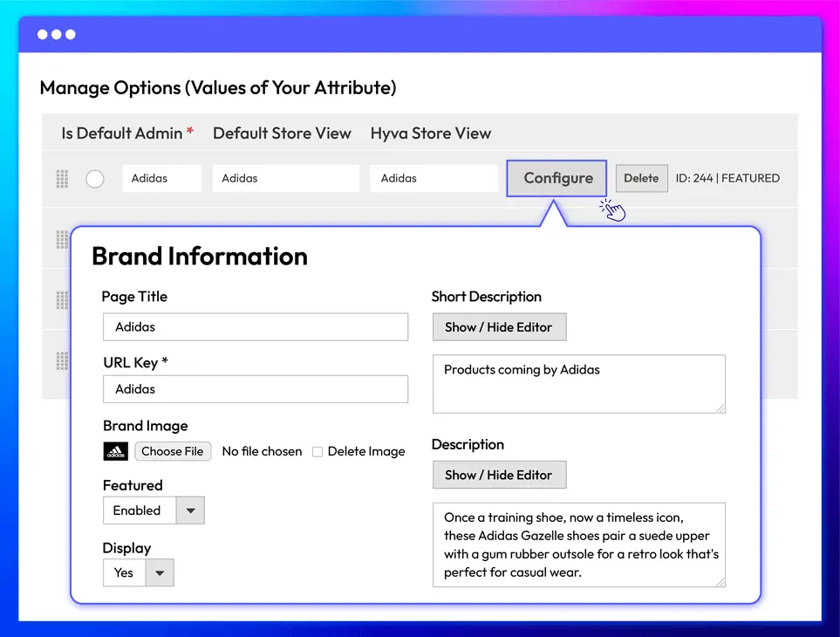840x637 pixels.
Task: Click into the URL Key input
Action: [256, 389]
